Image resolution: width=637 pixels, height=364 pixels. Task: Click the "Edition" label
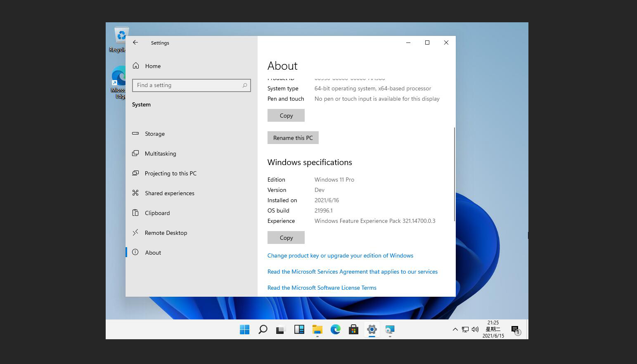point(276,180)
